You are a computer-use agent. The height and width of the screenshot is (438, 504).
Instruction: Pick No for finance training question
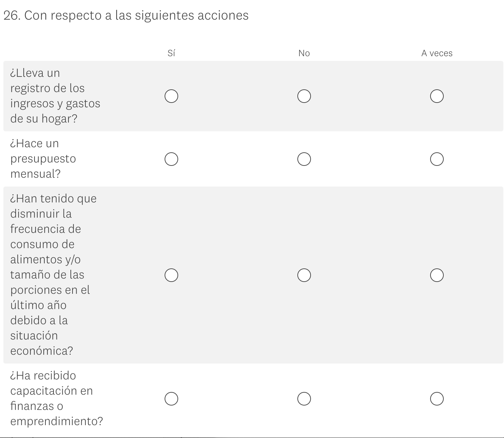click(x=304, y=399)
